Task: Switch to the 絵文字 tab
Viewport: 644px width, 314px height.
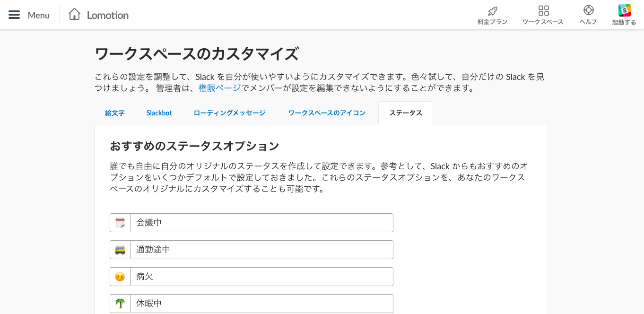Action: pyautogui.click(x=115, y=113)
